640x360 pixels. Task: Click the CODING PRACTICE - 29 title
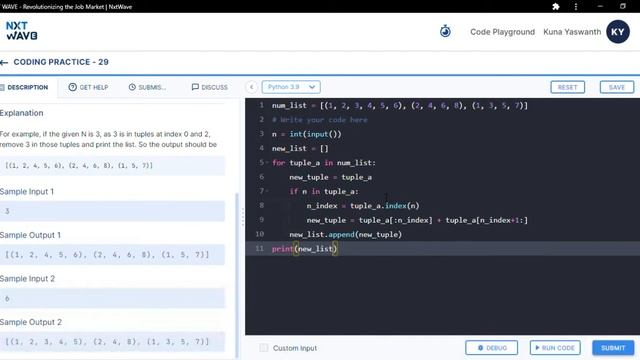tap(61, 62)
